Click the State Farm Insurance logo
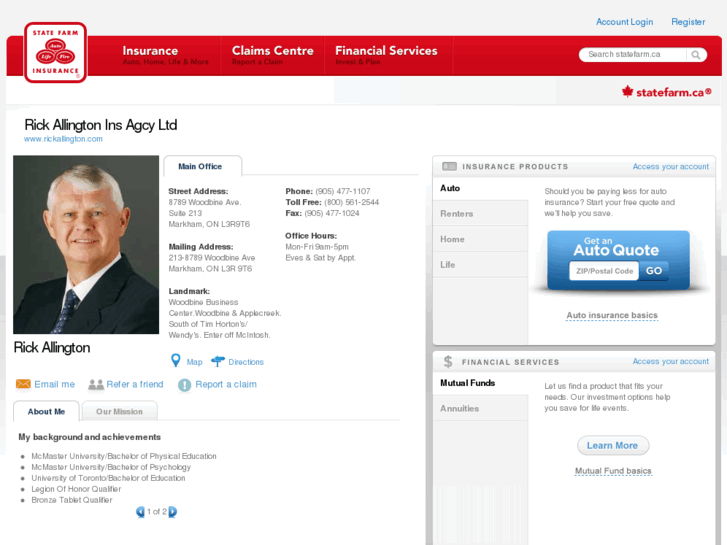 click(55, 52)
